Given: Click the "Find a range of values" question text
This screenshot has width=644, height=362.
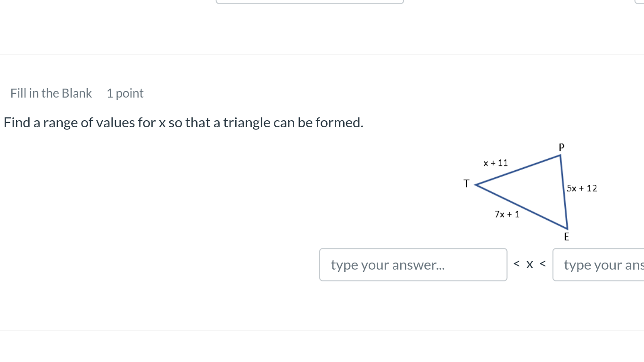Looking at the screenshot, I should 183,123.
